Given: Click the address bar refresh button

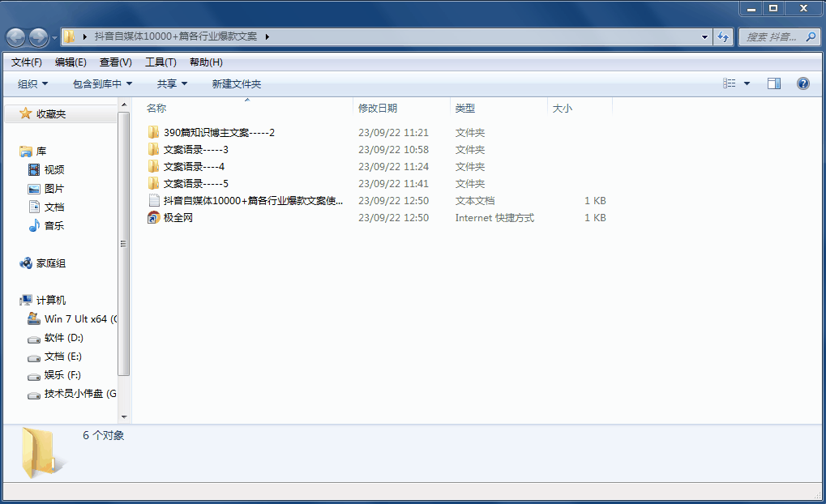Looking at the screenshot, I should (x=723, y=36).
